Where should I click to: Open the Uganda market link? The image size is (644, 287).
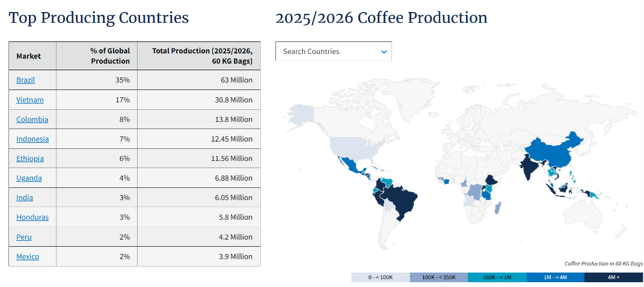29,178
